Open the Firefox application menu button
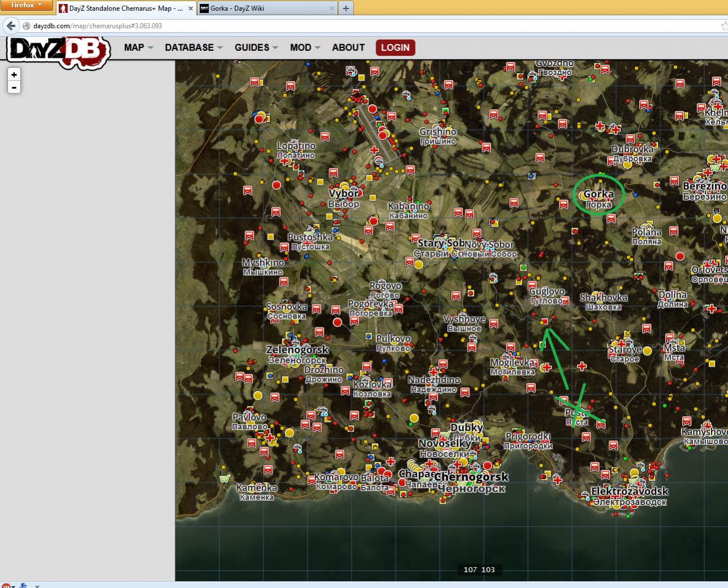Screen dimensions: 728x588 [27, 5]
